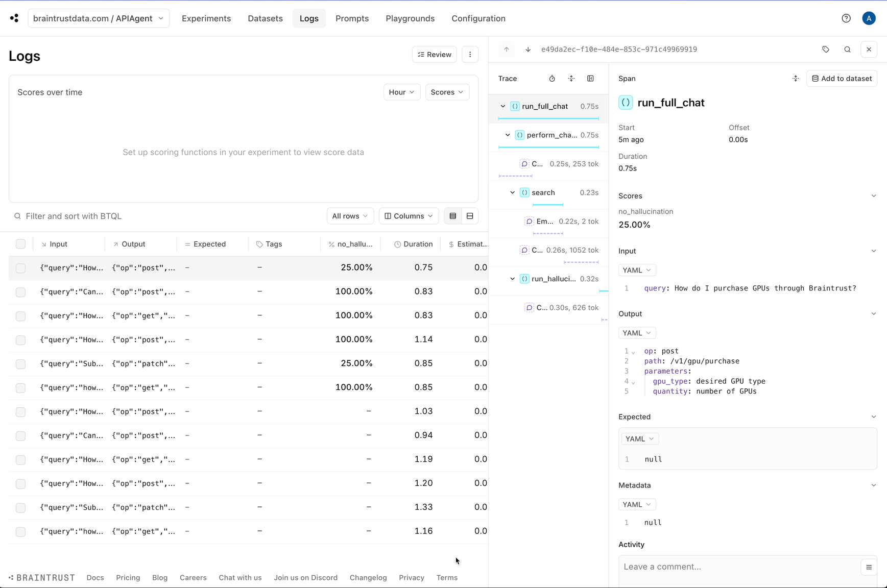Switch to the Datasets tab
This screenshot has width=887, height=588.
[265, 18]
